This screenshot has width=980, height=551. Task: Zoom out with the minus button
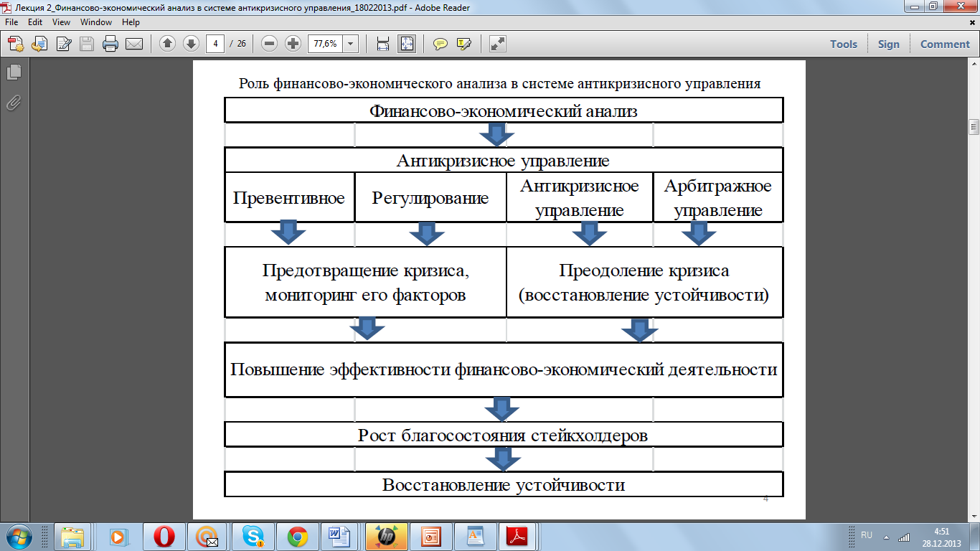point(270,44)
